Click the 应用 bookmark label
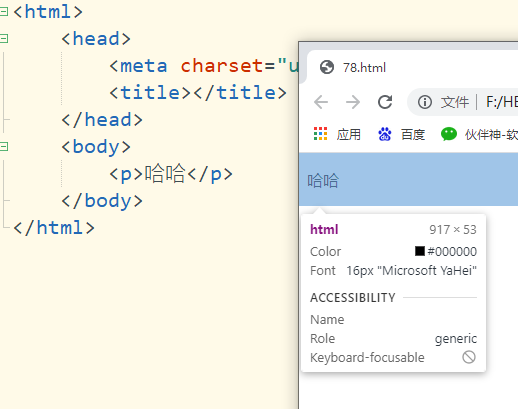Image resolution: width=518 pixels, height=409 pixels. [x=349, y=135]
